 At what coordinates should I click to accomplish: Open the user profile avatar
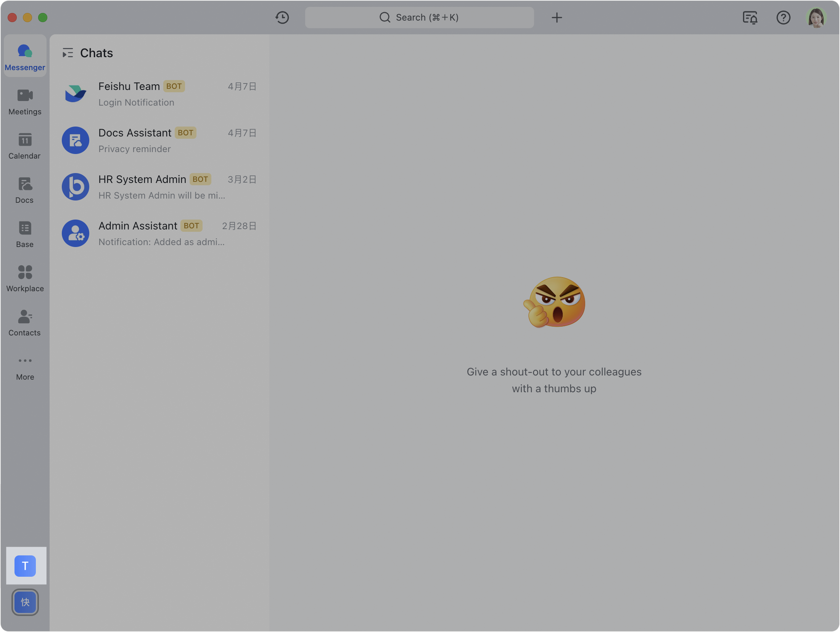(x=816, y=18)
